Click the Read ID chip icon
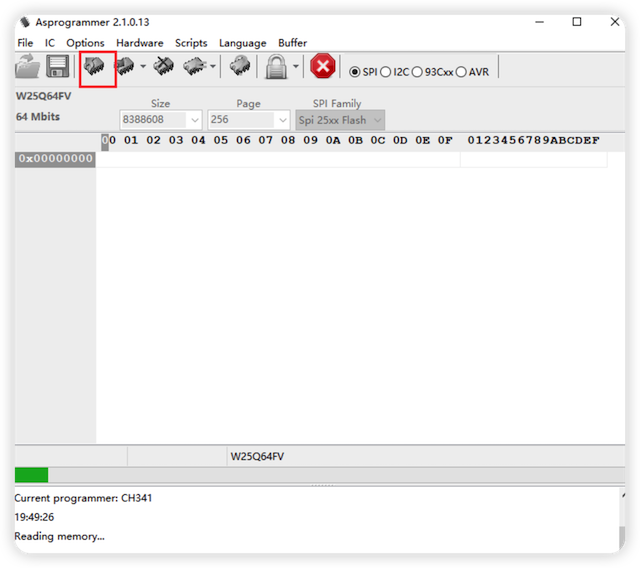 point(240,66)
